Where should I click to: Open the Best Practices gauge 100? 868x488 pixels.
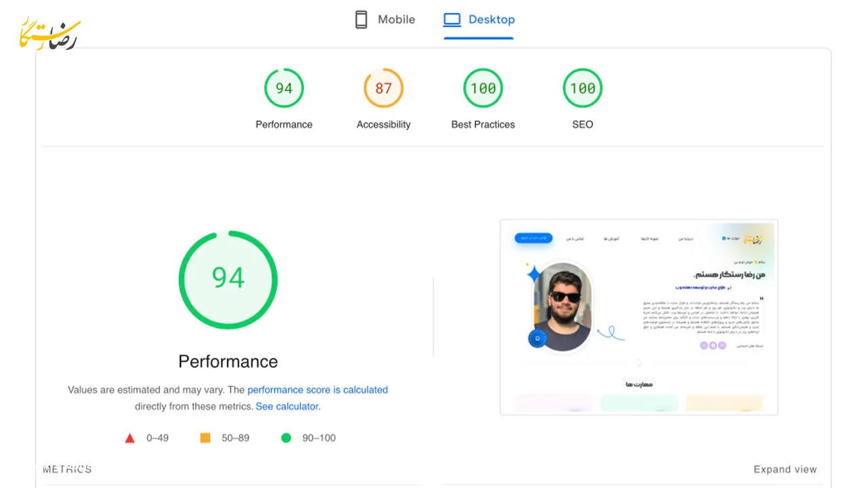click(483, 88)
